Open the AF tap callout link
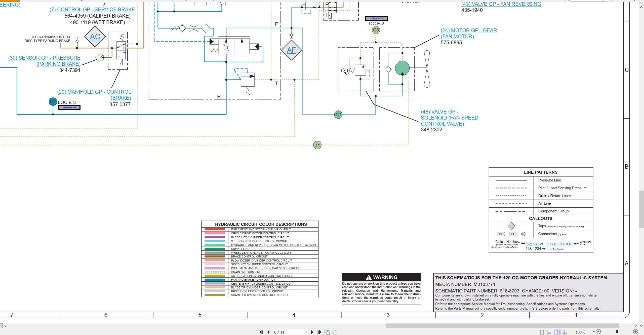The image size is (644, 335). 291,50
